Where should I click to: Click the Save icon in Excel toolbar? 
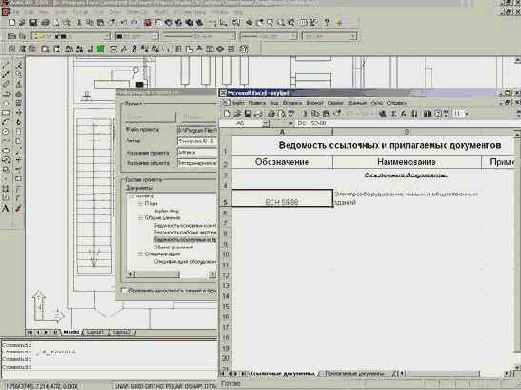click(248, 114)
